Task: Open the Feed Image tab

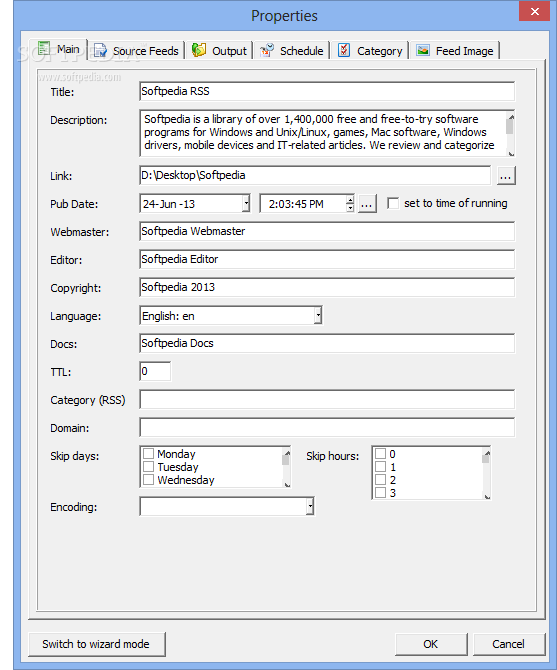Action: click(454, 50)
